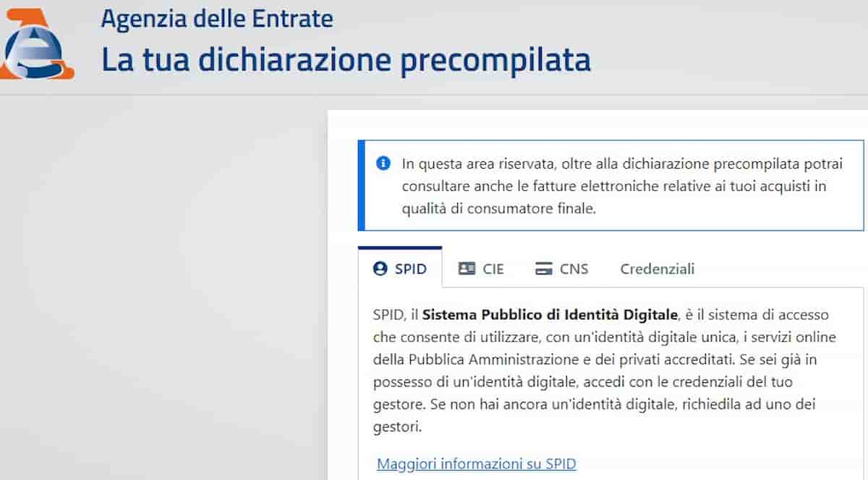
Task: Open the Credenziali tab
Action: 656,268
